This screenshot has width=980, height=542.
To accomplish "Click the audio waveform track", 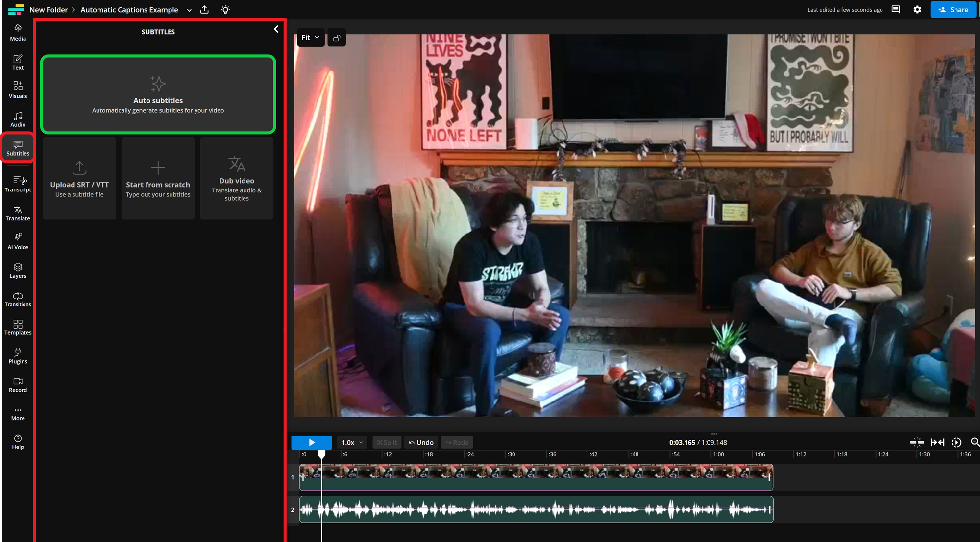I will pyautogui.click(x=536, y=509).
